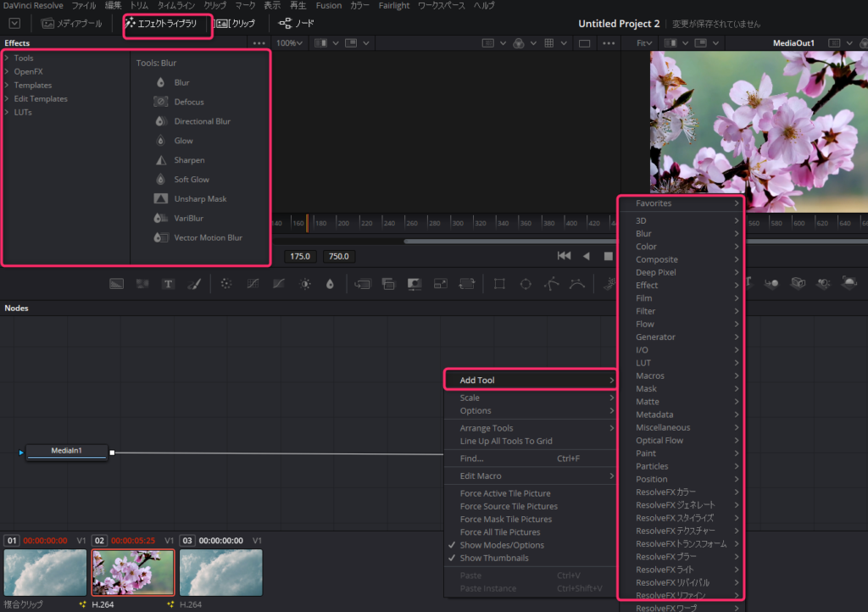Screen dimensions: 868x612
Task: Open the Composite submenu
Action: tap(681, 259)
